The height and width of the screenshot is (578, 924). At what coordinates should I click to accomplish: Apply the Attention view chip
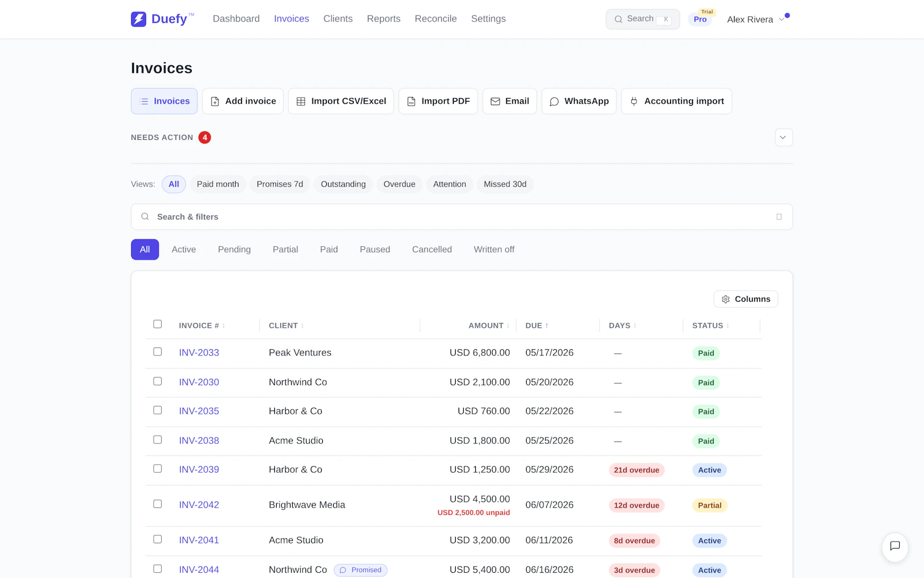click(449, 184)
